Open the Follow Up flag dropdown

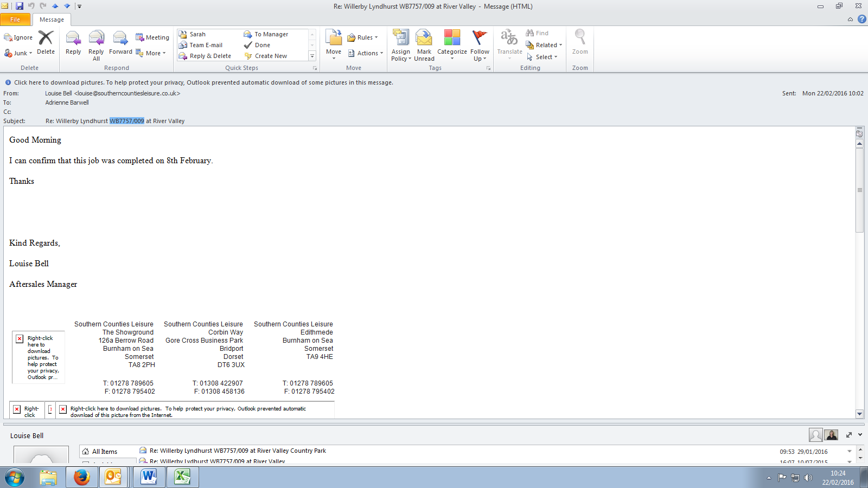click(480, 46)
